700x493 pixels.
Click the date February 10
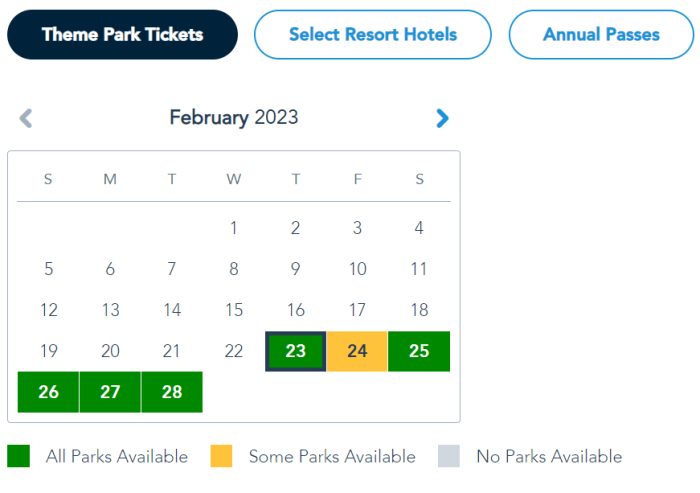pyautogui.click(x=357, y=269)
